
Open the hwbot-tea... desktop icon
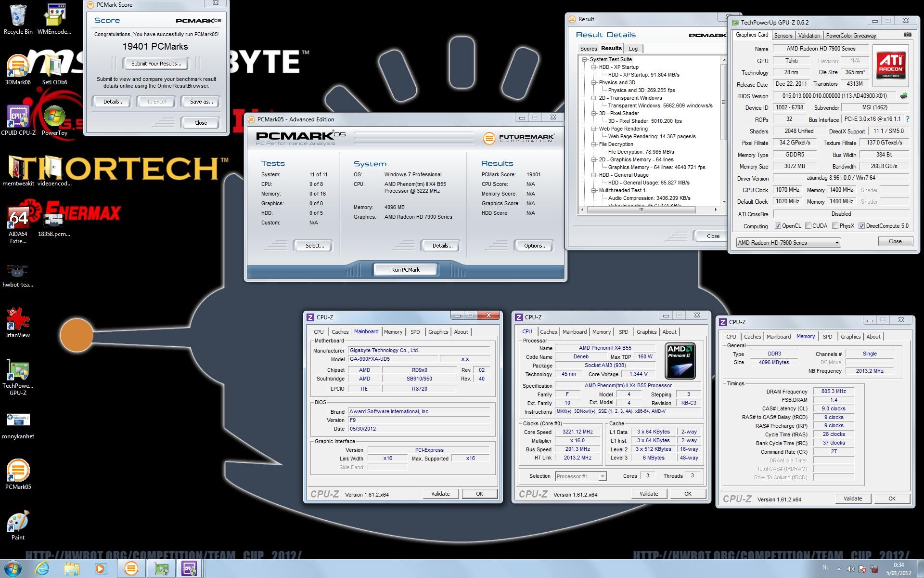click(18, 275)
